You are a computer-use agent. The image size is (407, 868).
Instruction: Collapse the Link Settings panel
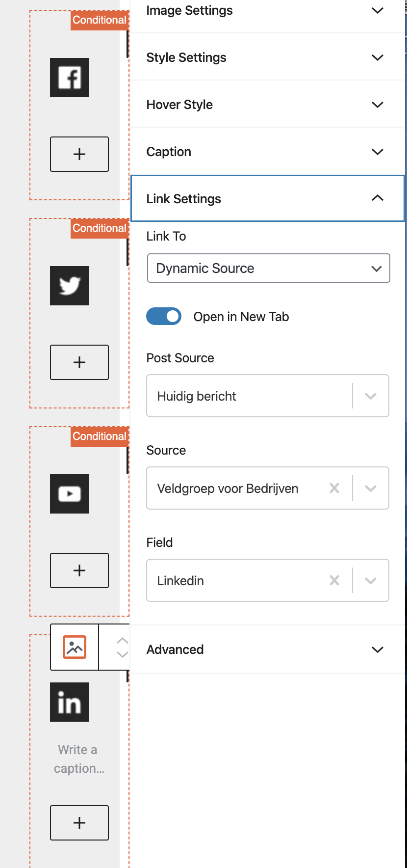(x=267, y=198)
